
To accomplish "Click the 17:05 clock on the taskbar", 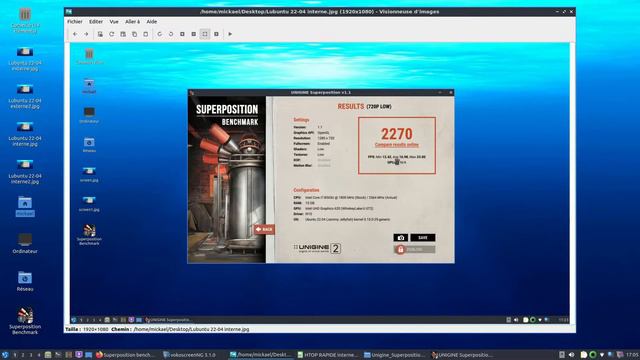I will (x=632, y=355).
